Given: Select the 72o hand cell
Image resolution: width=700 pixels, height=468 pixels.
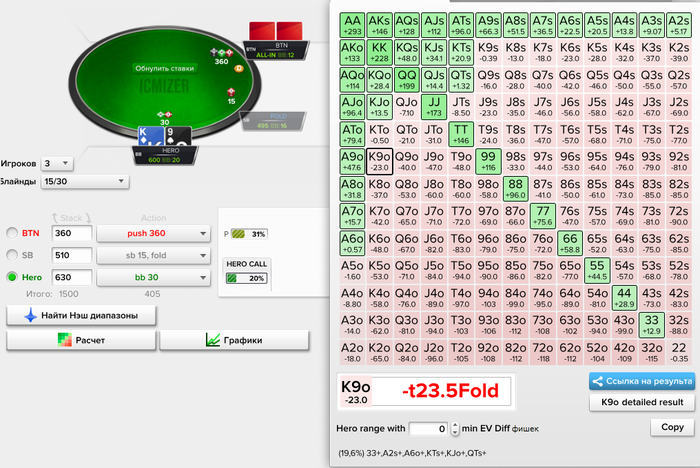Looking at the screenshot, I should pyautogui.click(x=543, y=352).
